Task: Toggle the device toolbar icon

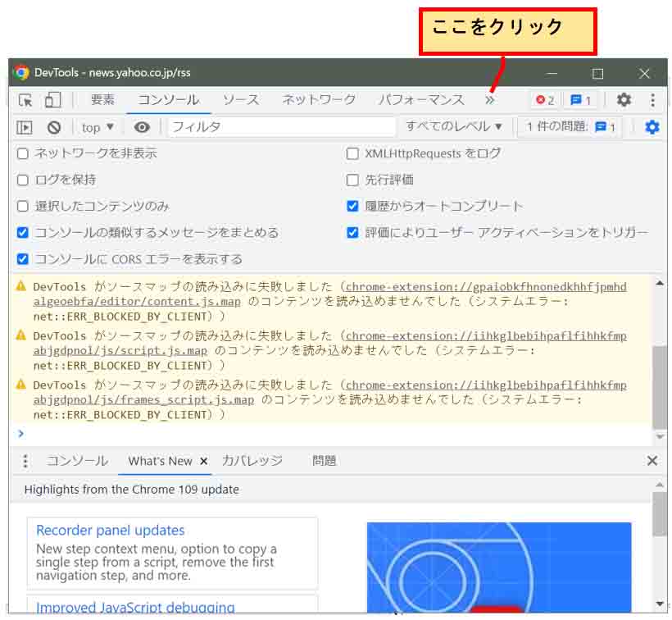Action: pos(52,100)
